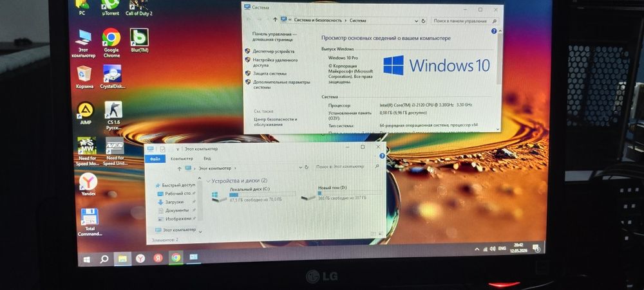The image size is (644, 290).
Task: Open the volume control in tray
Action: pyautogui.click(x=492, y=249)
